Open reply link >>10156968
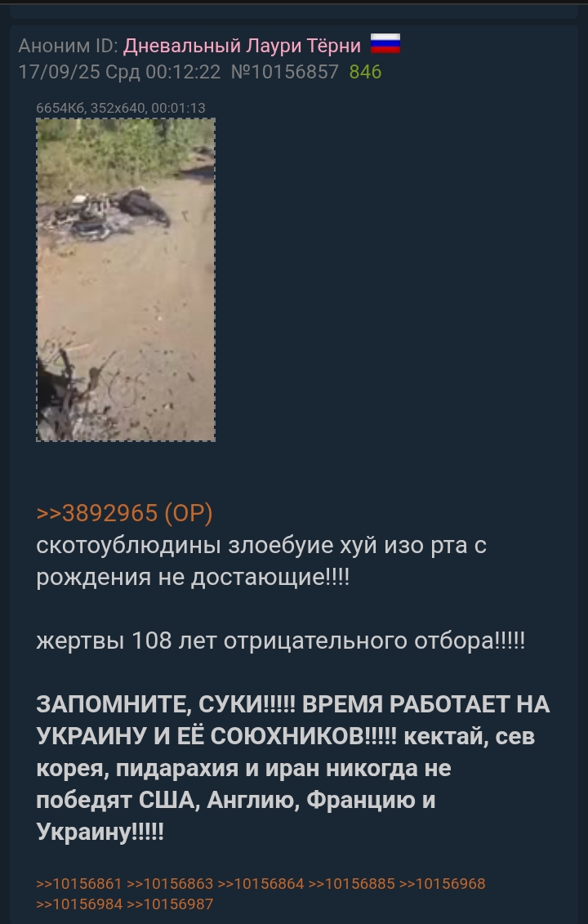This screenshot has height=924, width=588. coord(443,883)
